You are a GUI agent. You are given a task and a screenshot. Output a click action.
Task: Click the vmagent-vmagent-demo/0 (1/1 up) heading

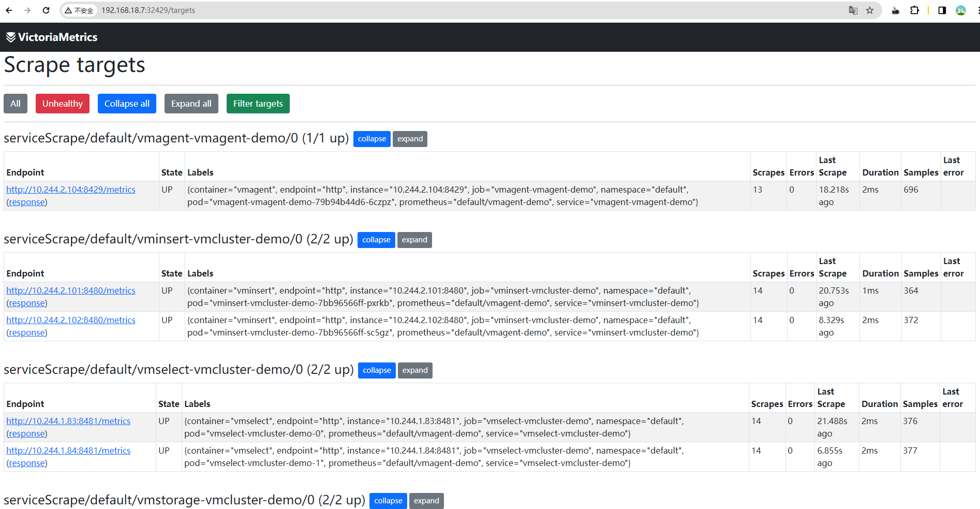tap(176, 138)
